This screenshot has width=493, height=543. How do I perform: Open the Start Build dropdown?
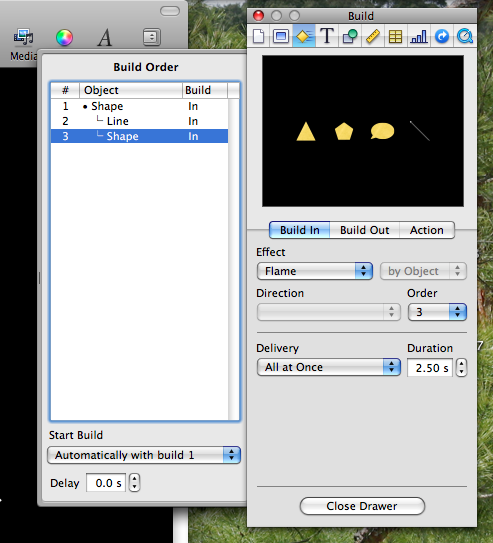click(x=144, y=455)
